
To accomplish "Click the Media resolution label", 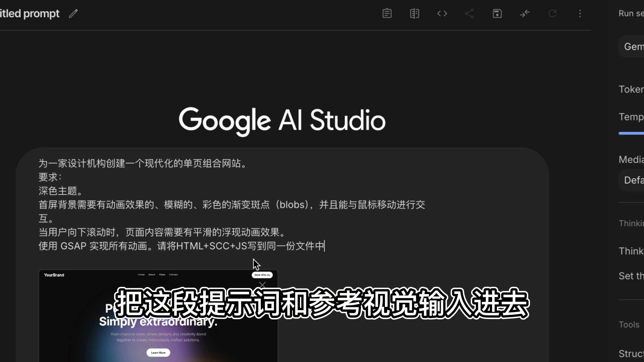I will pyautogui.click(x=631, y=159).
